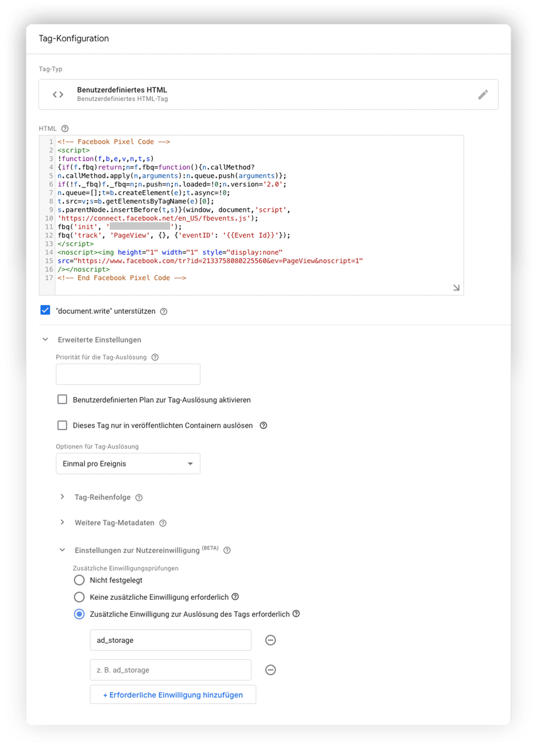
Task: Select the Nicht festgelegt radio option
Action: click(x=79, y=580)
